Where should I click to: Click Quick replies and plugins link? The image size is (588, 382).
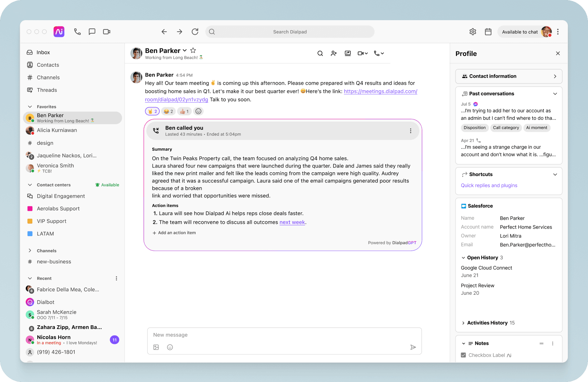tap(489, 185)
